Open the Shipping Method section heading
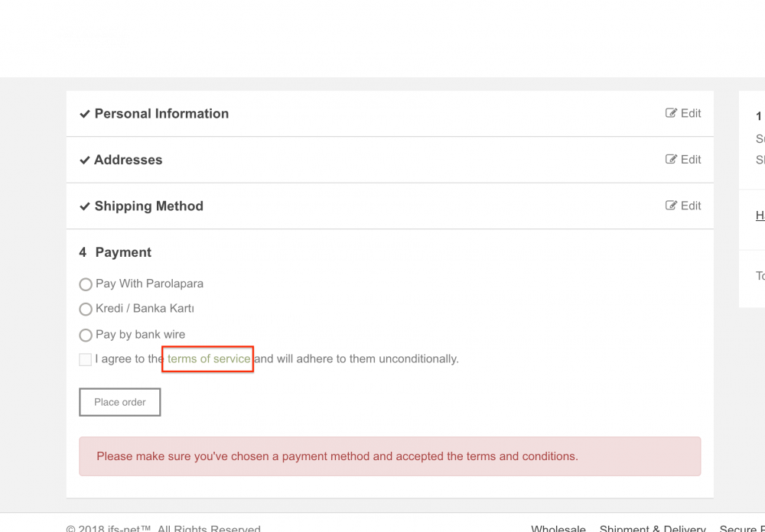 [x=149, y=206]
